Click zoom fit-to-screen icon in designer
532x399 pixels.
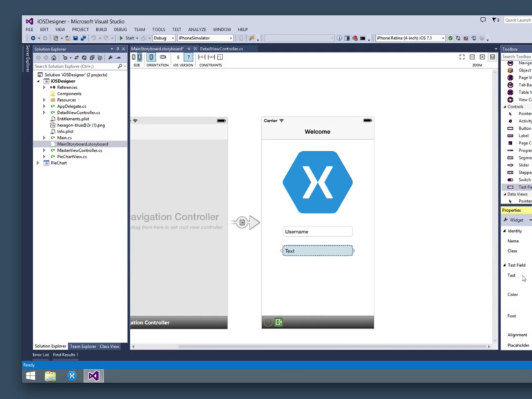click(x=462, y=57)
